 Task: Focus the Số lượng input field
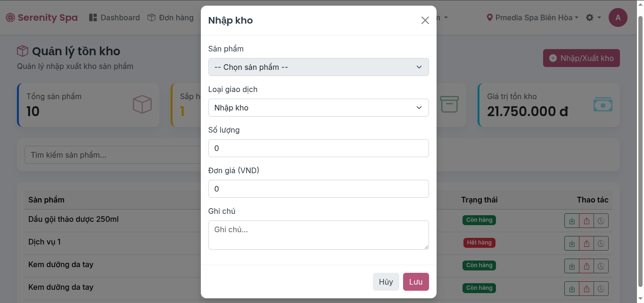coord(318,148)
